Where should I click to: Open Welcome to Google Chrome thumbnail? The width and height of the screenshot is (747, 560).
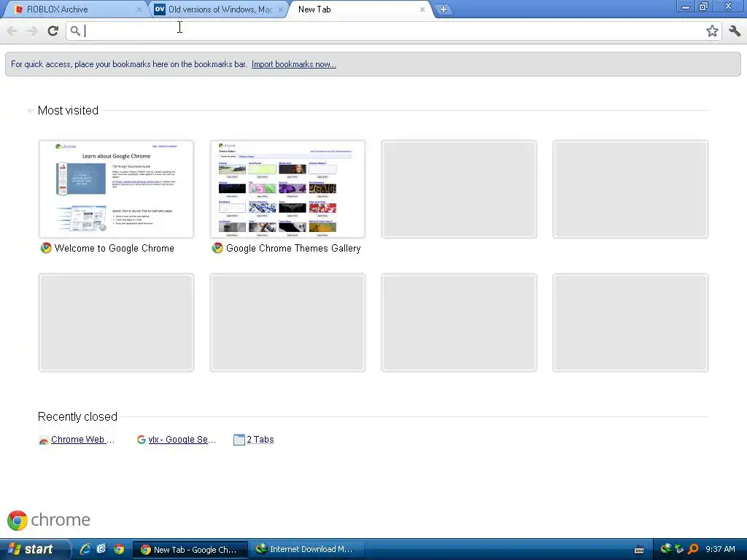[x=116, y=189]
